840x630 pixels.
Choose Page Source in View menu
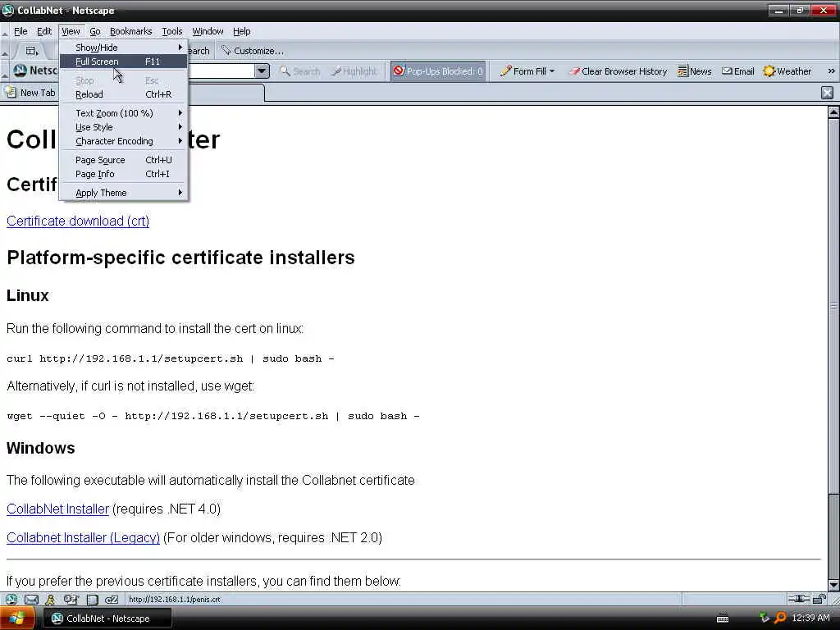tap(123, 160)
